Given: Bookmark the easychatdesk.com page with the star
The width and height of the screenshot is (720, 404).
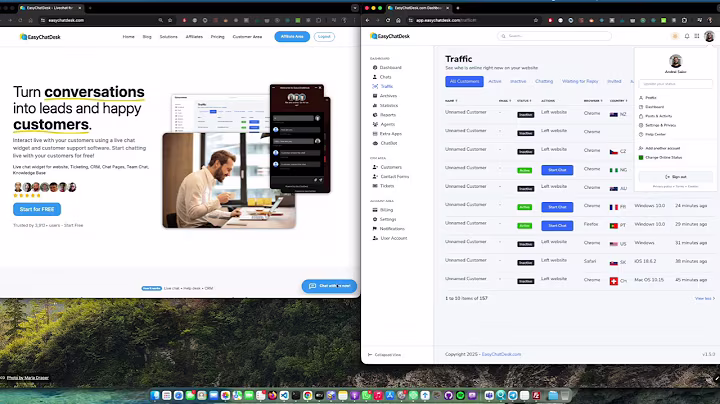Looking at the screenshot, I should point(170,20).
